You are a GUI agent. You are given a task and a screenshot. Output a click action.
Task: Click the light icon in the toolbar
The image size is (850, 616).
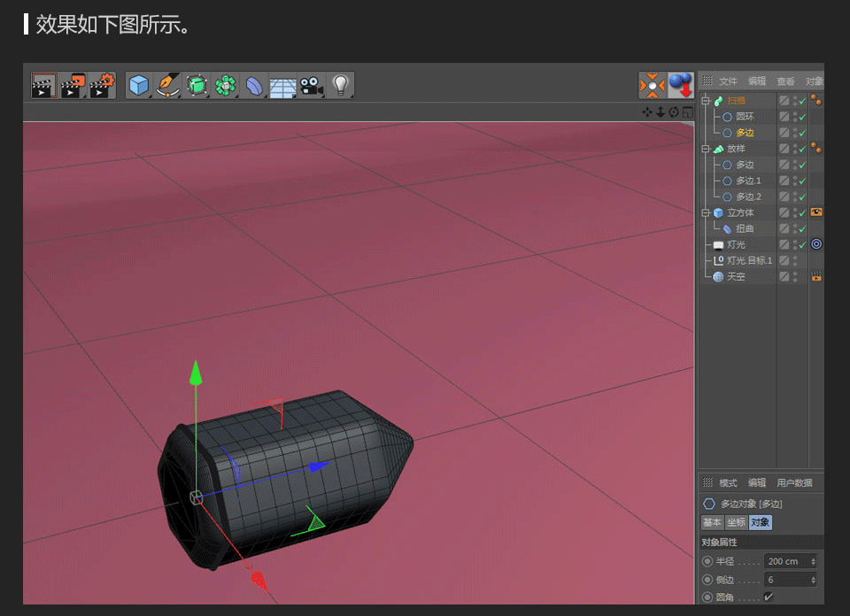click(x=340, y=85)
